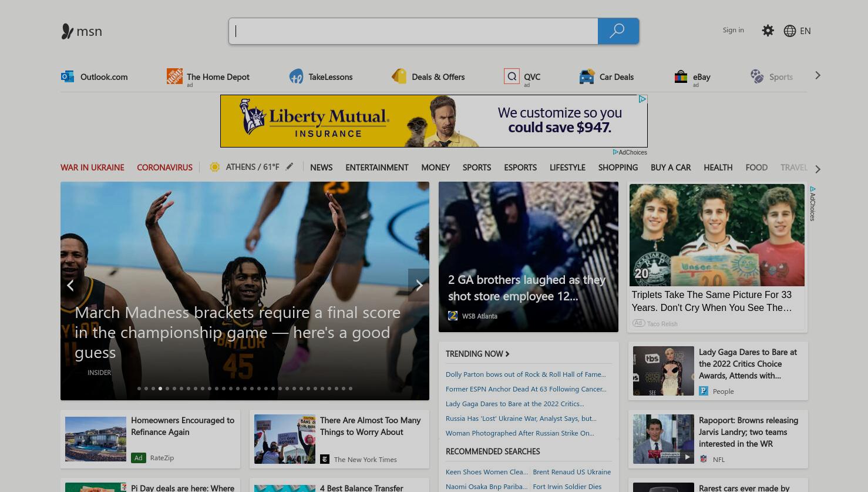Search Fort Irwin Soldier Dies link
The height and width of the screenshot is (492, 868).
click(x=567, y=487)
